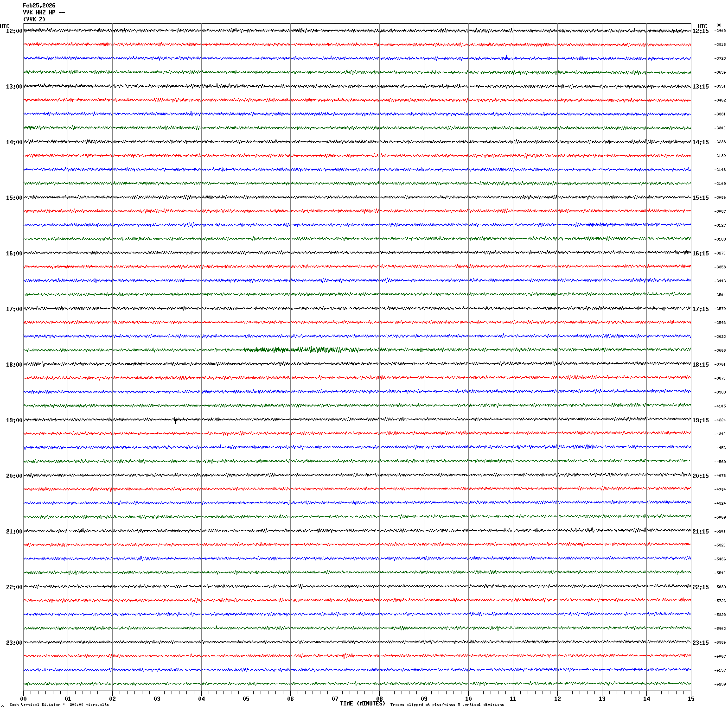
Task: Click the sharp spike on black 19:00 trace
Action: click(x=175, y=420)
